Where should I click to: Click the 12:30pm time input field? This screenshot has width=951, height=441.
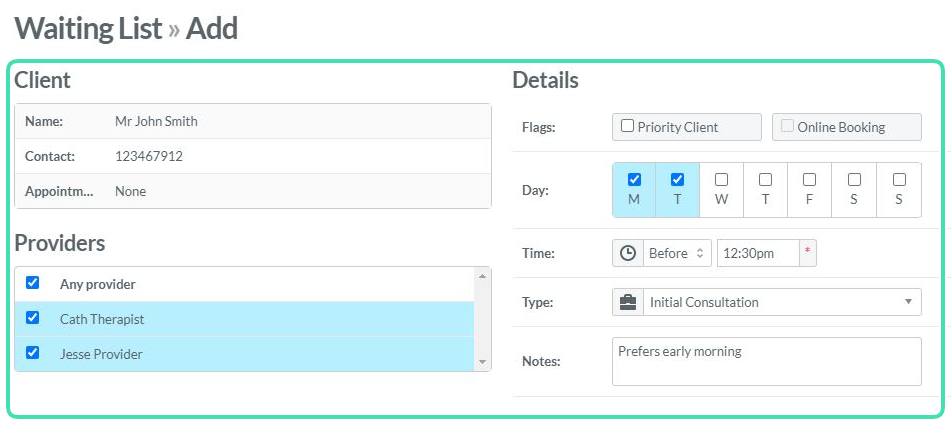point(758,253)
